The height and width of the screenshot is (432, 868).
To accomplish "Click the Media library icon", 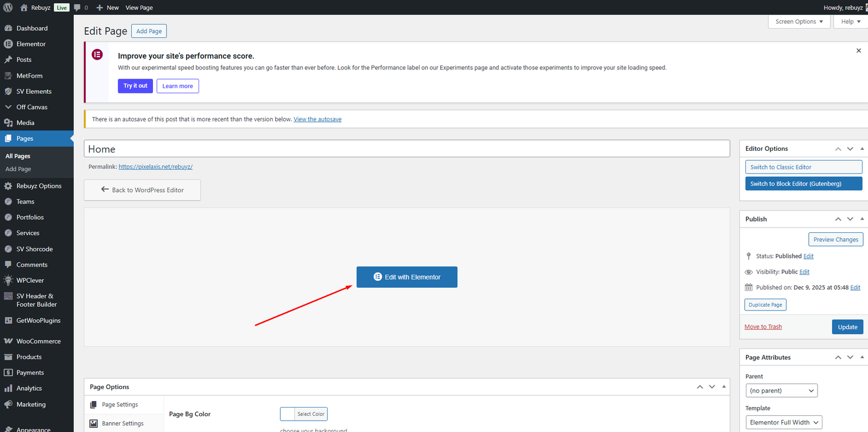I will 8,123.
